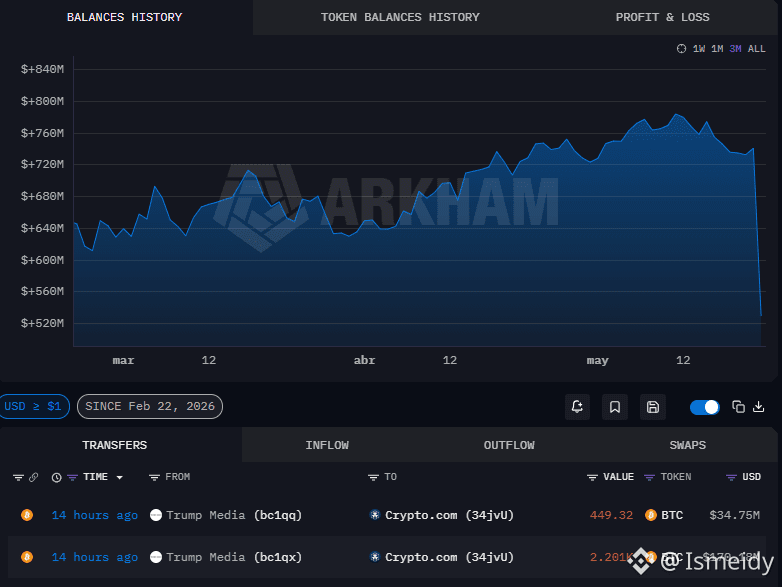Viewport: 782px width, 587px height.
Task: Open second row's '14 hours ago' timestamp
Action: pyautogui.click(x=95, y=557)
